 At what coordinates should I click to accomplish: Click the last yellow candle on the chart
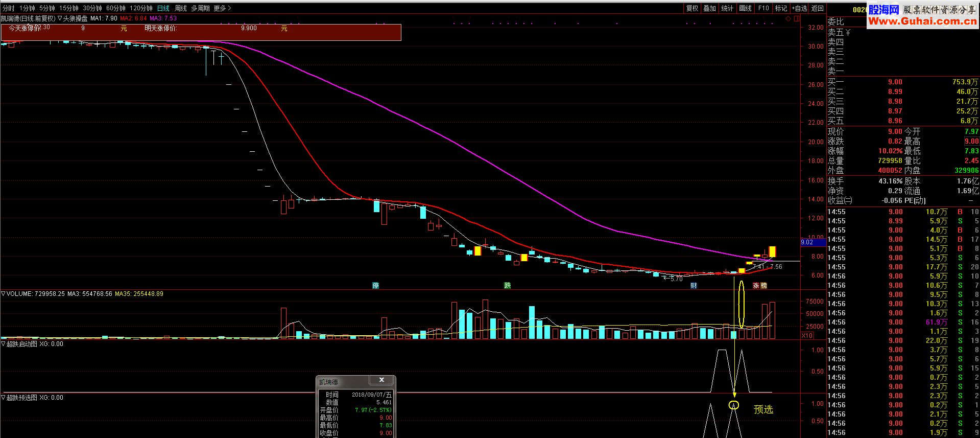click(x=772, y=251)
